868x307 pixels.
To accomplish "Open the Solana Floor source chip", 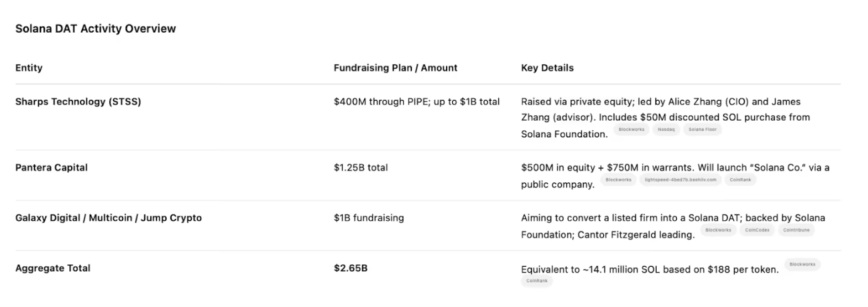I will pos(702,130).
